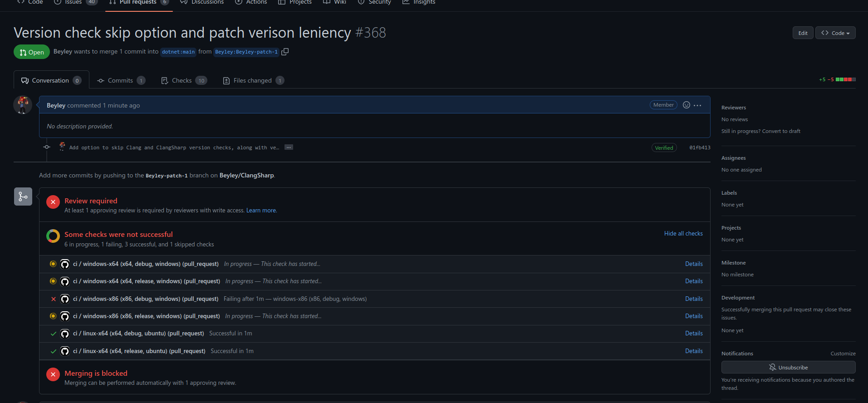Image resolution: width=868 pixels, height=403 pixels.
Task: Click the GitHub logo on the windows-x86 debug check
Action: (65, 299)
